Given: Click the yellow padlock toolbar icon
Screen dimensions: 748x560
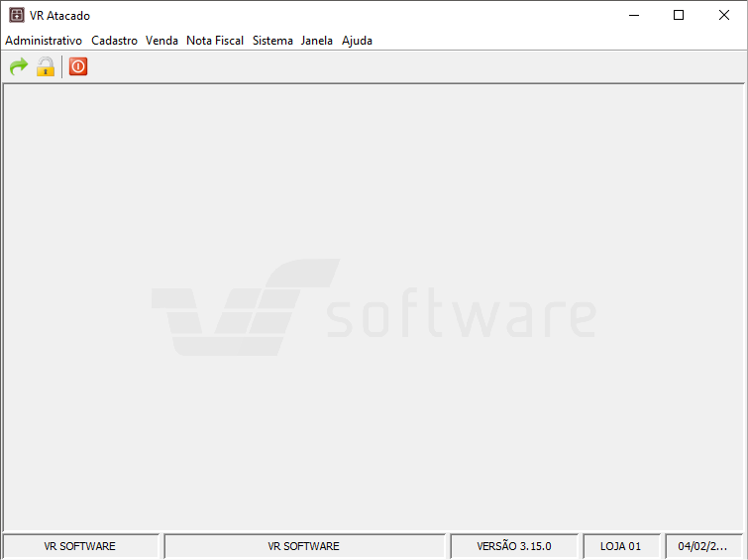Looking at the screenshot, I should point(46,66).
